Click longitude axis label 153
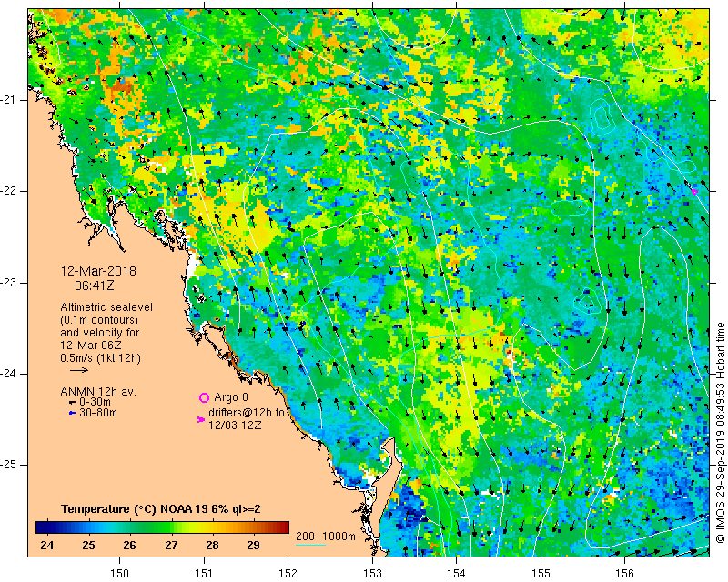This screenshot has width=728, height=582. pyautogui.click(x=372, y=574)
